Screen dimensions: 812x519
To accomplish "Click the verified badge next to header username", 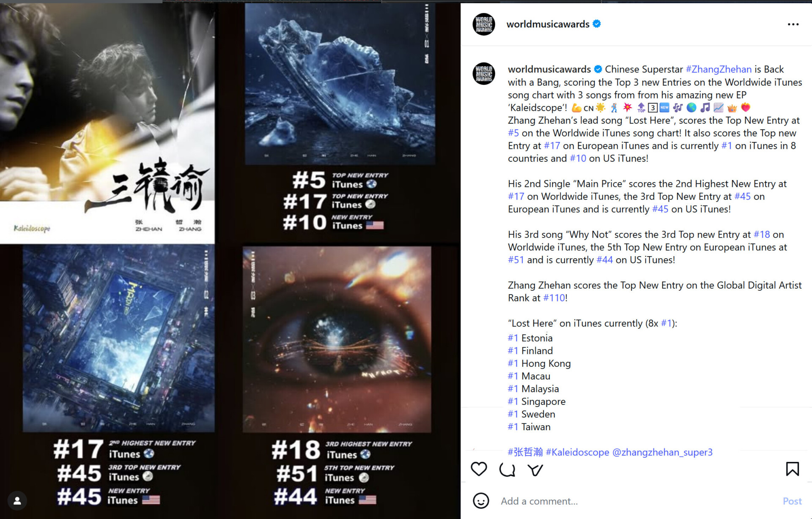I will click(597, 24).
